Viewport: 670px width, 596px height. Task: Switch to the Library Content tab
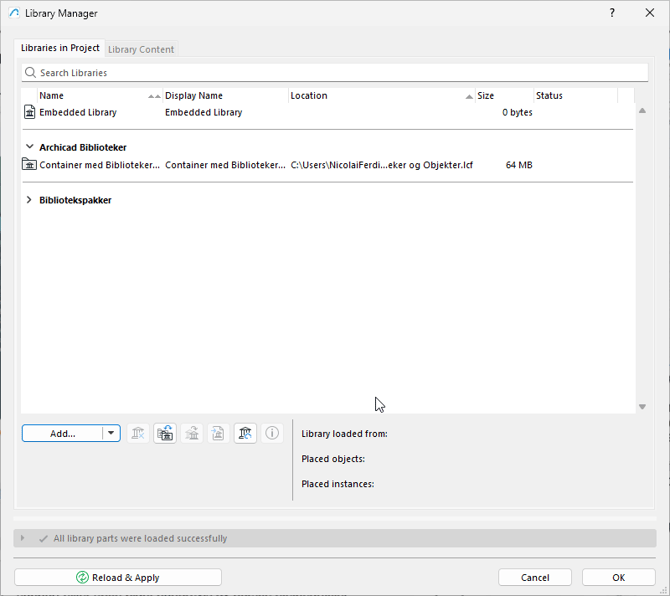pos(141,49)
